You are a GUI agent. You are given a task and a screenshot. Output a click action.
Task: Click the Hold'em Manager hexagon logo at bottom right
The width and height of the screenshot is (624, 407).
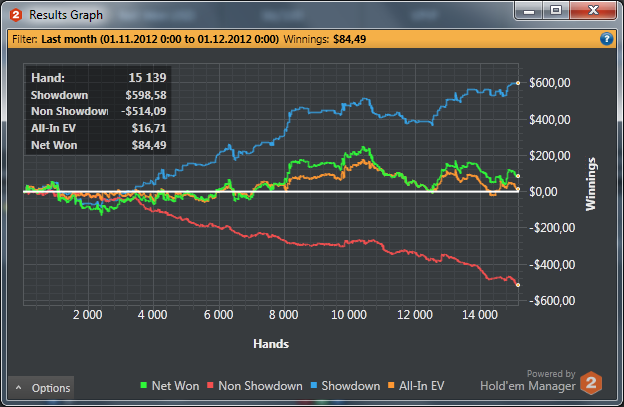591,383
